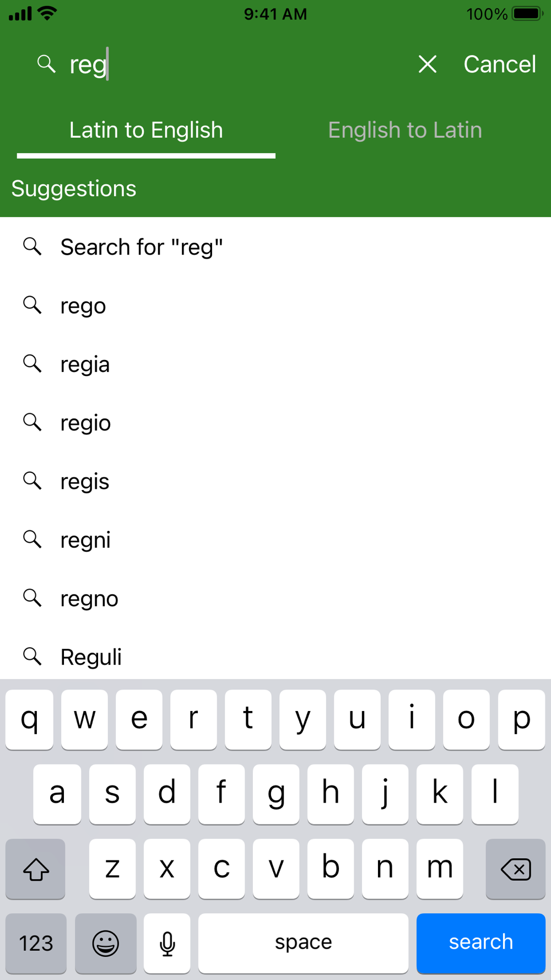Cancel the search
551x980 pixels.
click(x=499, y=64)
